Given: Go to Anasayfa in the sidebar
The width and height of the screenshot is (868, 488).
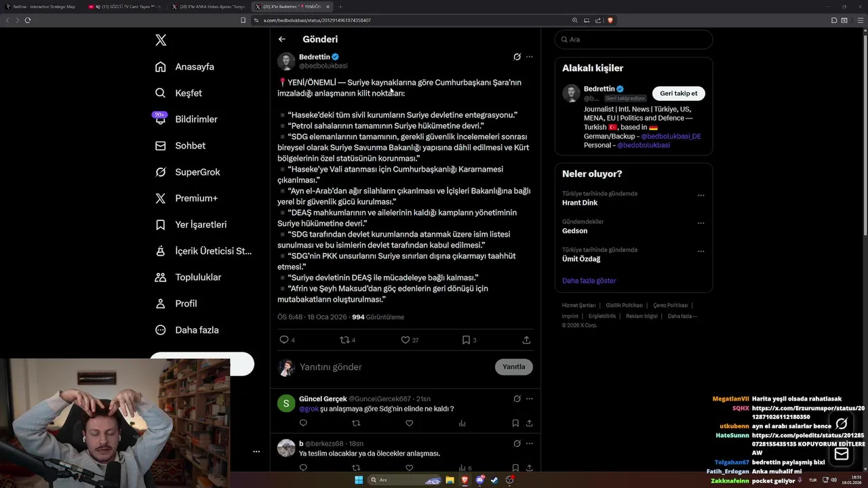Looking at the screenshot, I should pos(185,66).
